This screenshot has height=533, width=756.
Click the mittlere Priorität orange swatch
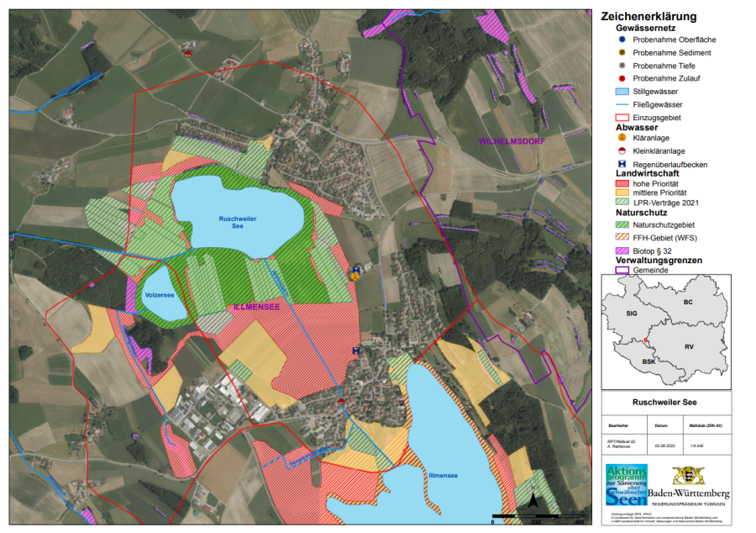621,193
